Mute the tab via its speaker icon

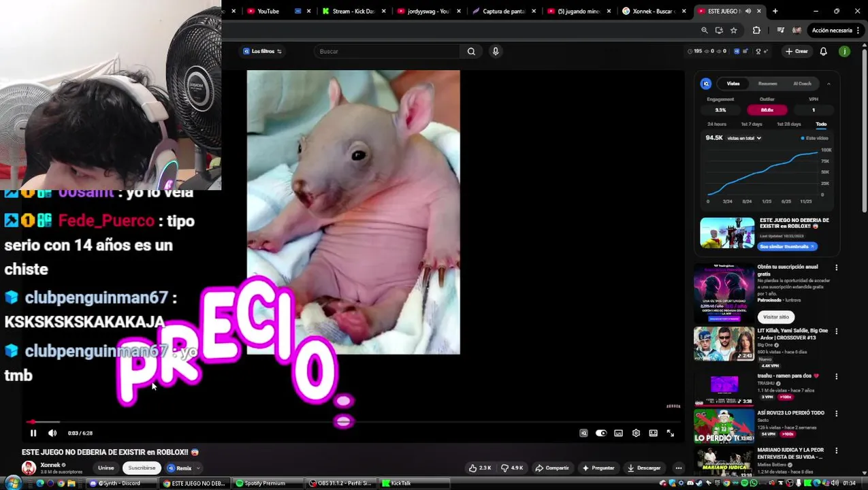click(x=748, y=11)
